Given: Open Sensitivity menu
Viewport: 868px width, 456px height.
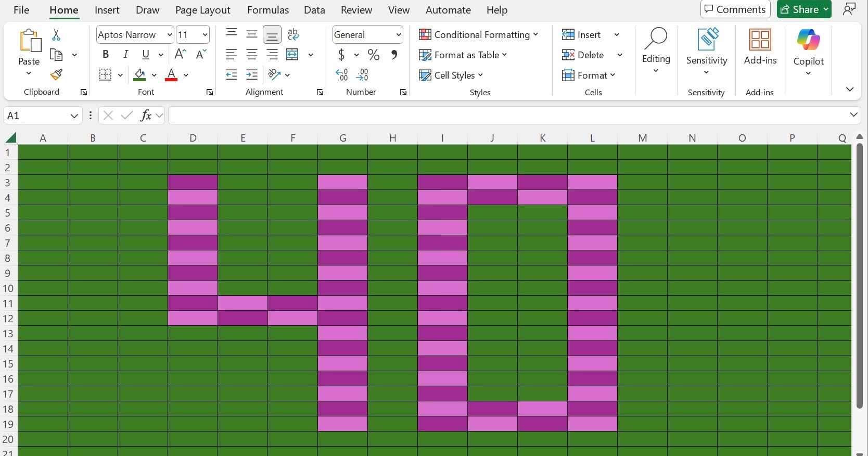Looking at the screenshot, I should coord(706,52).
